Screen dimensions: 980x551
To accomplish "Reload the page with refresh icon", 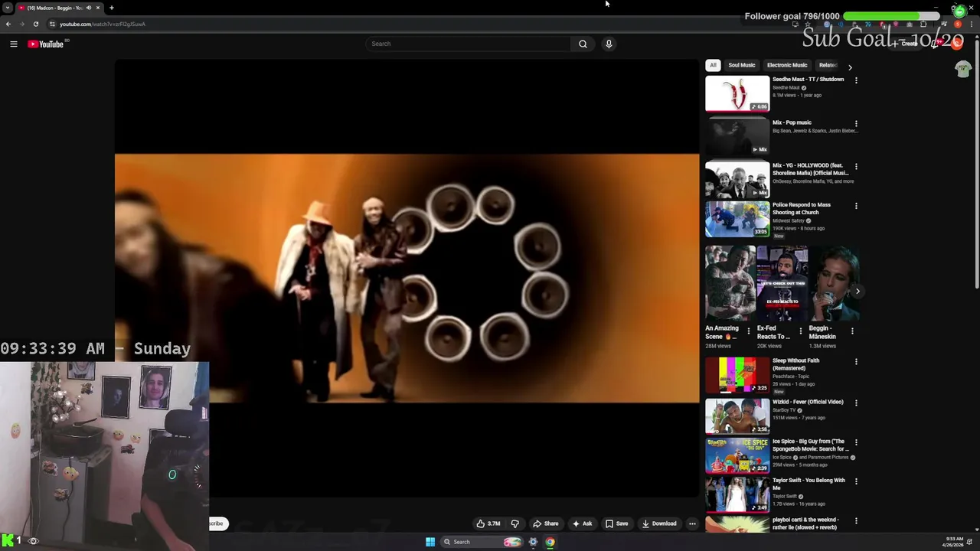I will (35, 24).
